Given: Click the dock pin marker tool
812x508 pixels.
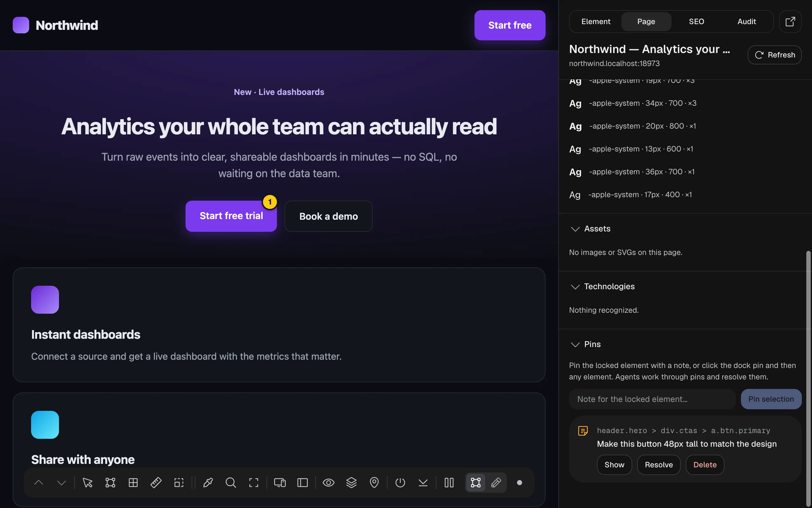Looking at the screenshot, I should click(x=374, y=483).
